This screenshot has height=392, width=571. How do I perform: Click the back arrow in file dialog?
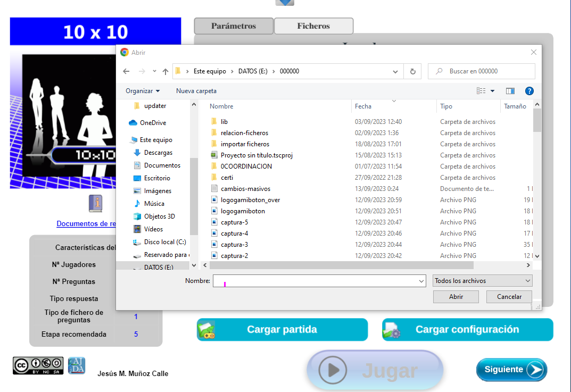[126, 71]
